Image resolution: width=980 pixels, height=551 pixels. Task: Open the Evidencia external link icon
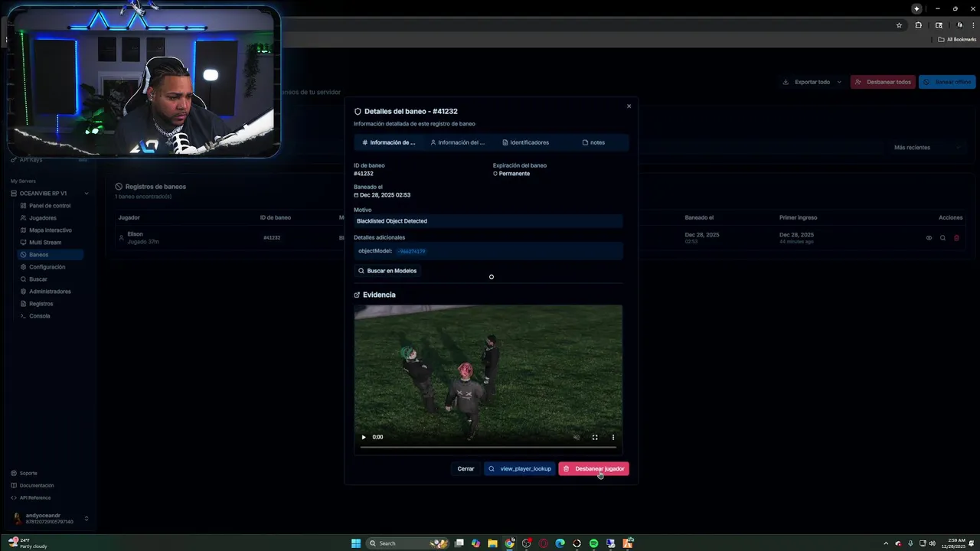pyautogui.click(x=357, y=295)
